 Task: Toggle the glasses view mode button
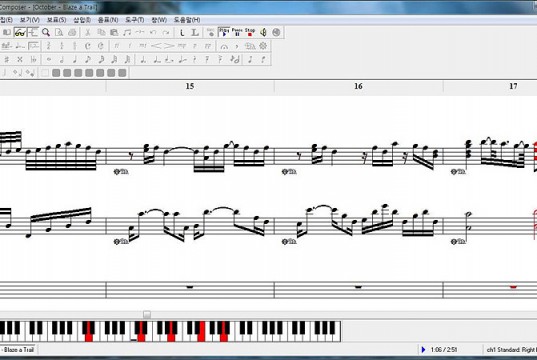pos(20,33)
